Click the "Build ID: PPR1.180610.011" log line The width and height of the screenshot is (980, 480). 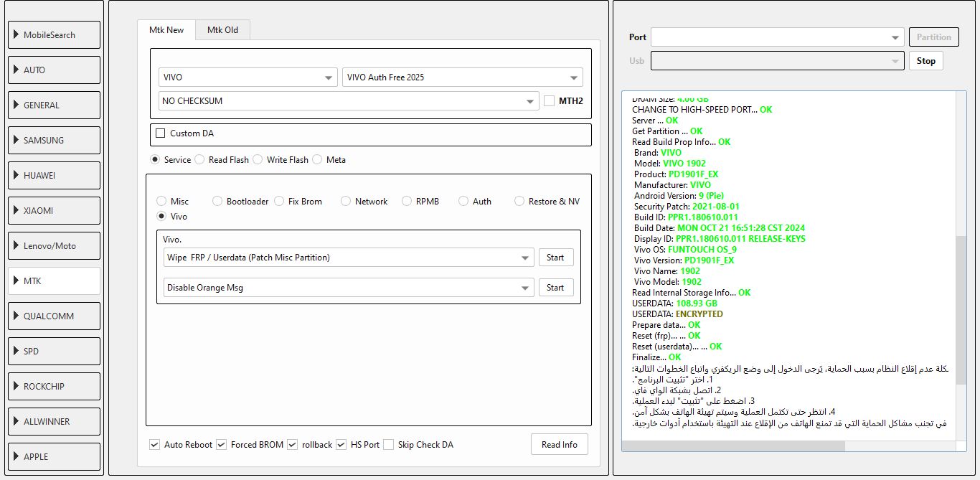point(686,217)
